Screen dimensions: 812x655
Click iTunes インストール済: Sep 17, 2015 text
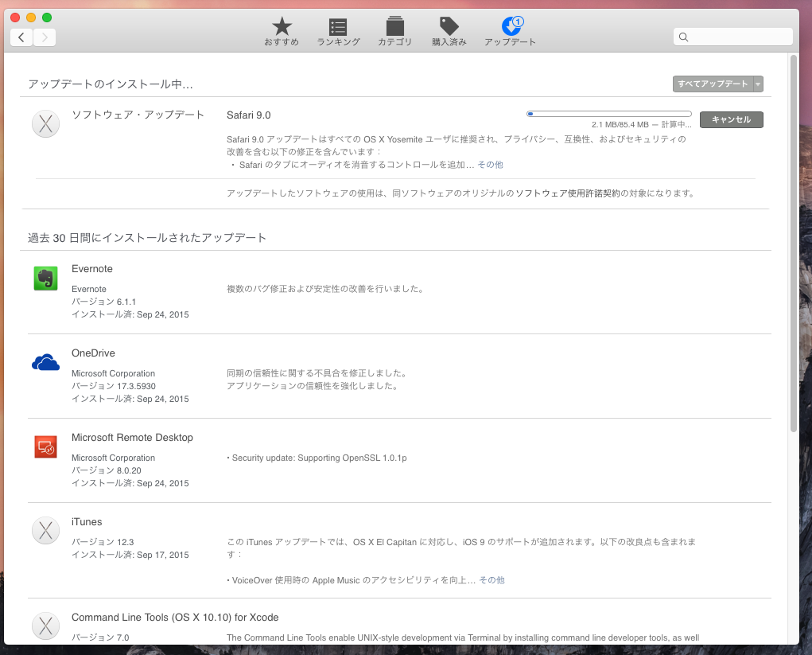130,555
